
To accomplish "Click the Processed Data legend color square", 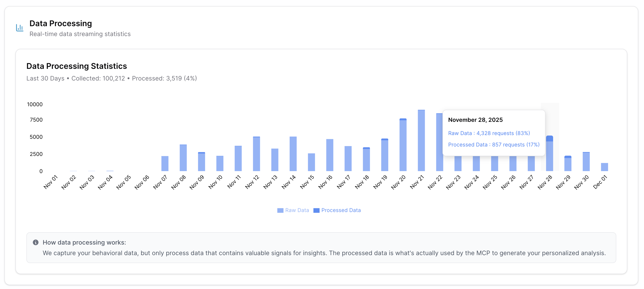I will (316, 210).
